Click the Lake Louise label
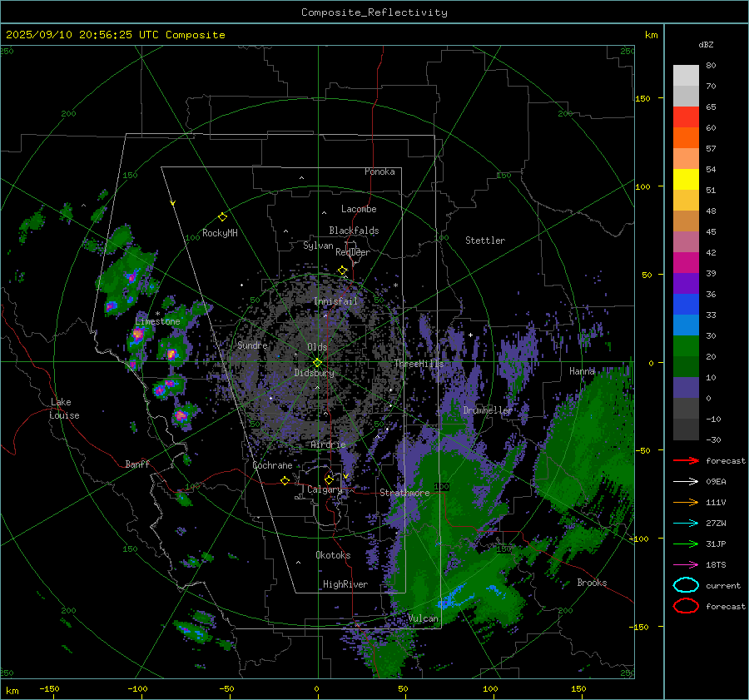The width and height of the screenshot is (749, 700). click(64, 409)
